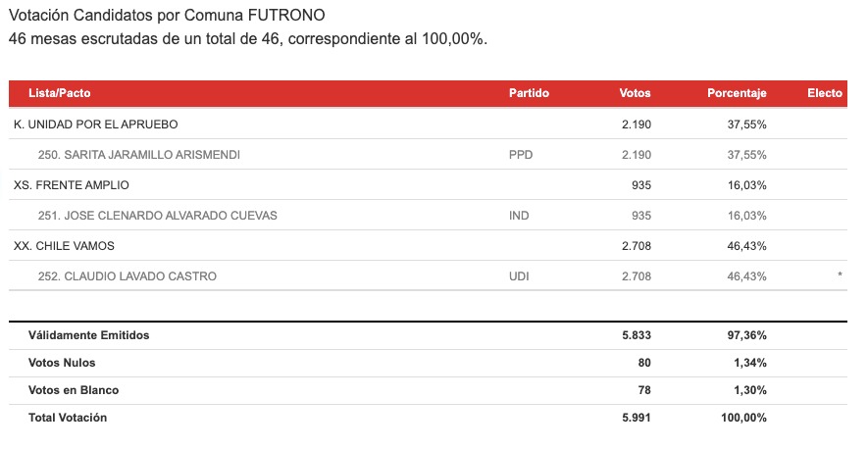Click the Votos column header
Screen dimensions: 868x449
click(635, 93)
